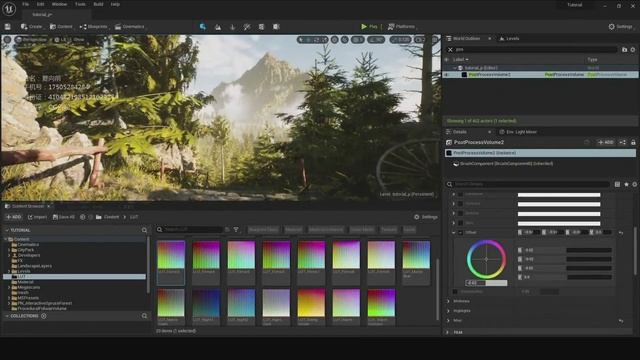The height and width of the screenshot is (360, 640).
Task: Toggle checkbox on fourth color grading row
Action: pos(460,223)
